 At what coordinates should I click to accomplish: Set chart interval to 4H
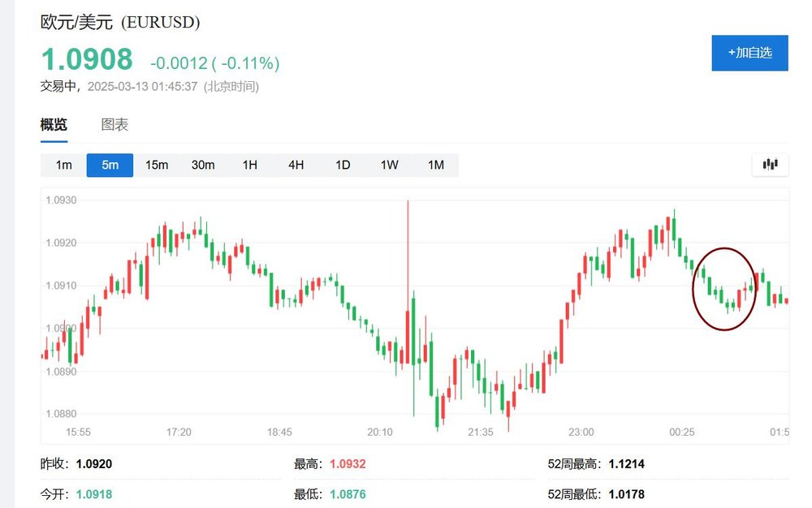click(296, 165)
